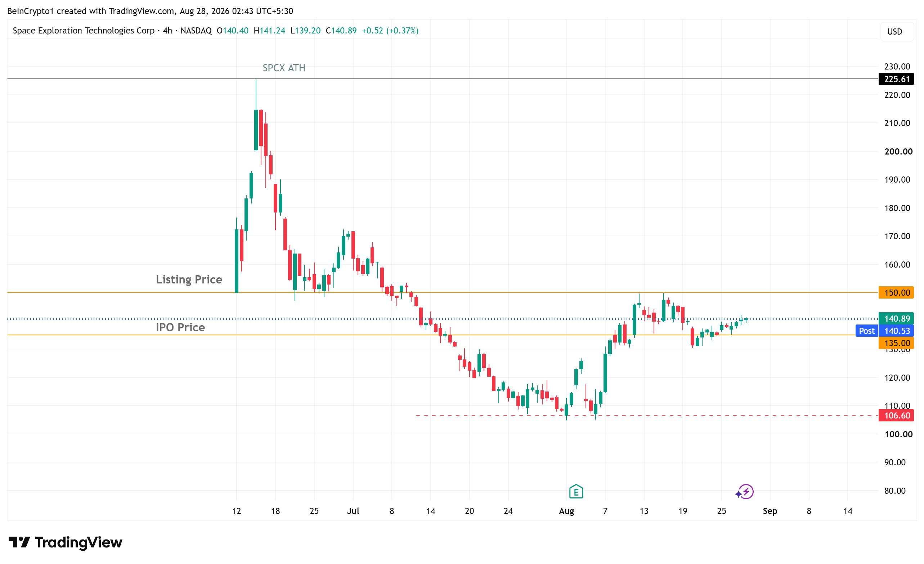924x564 pixels.
Task: Click the 90.00 price axis label
Action: click(x=895, y=462)
